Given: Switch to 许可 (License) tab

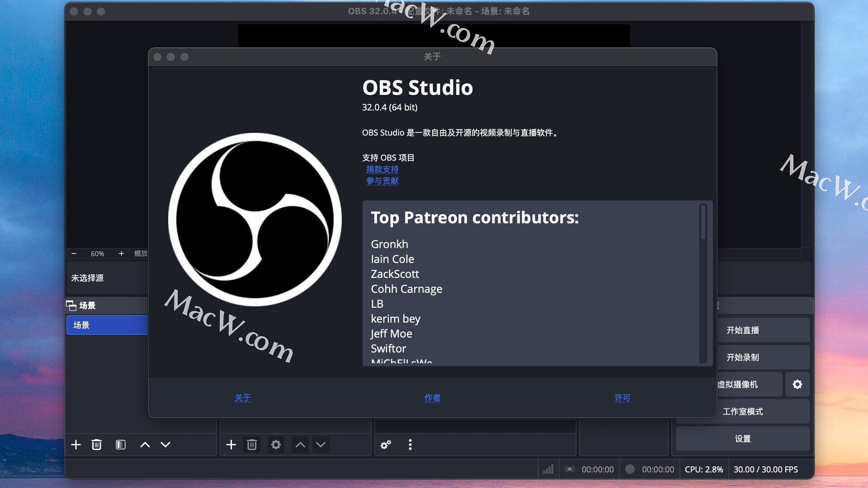Looking at the screenshot, I should click(622, 398).
